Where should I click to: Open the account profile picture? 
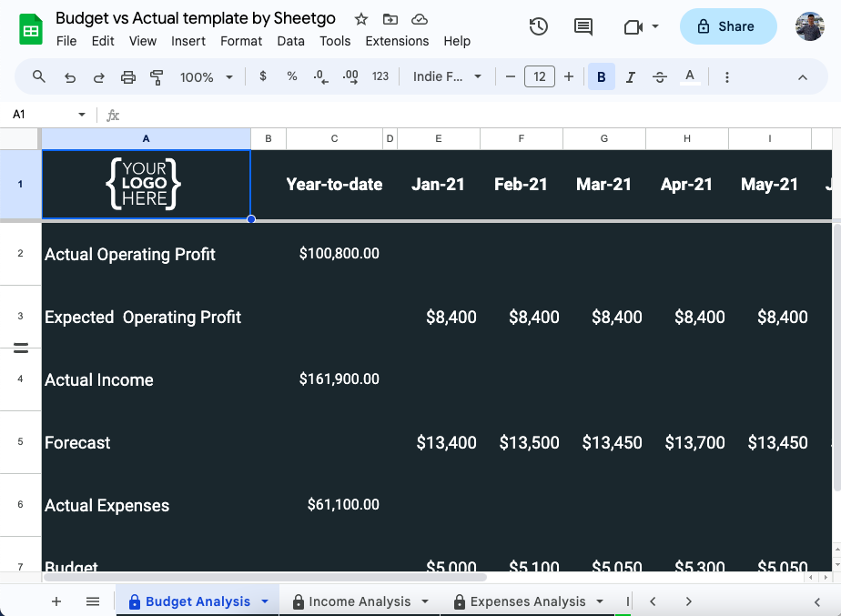(809, 26)
